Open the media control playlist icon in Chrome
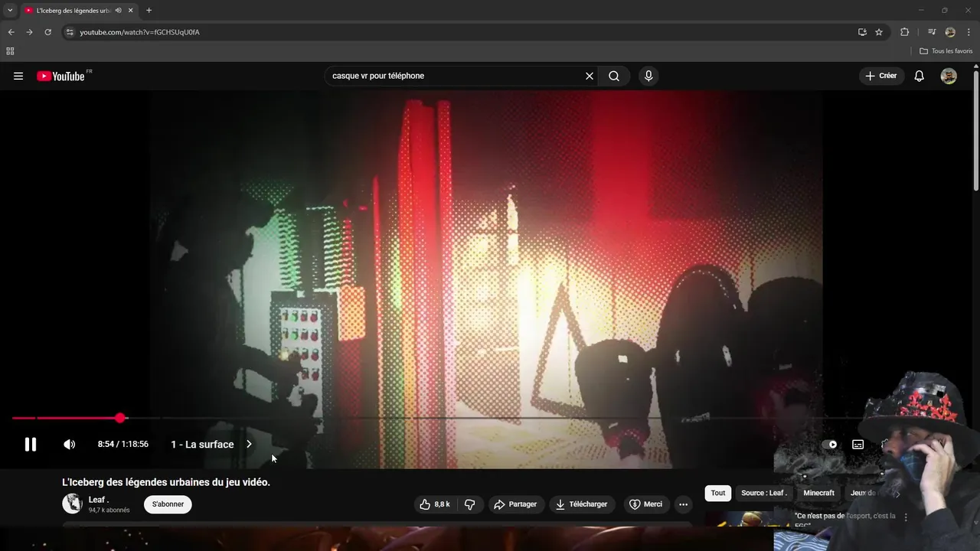Image resolution: width=980 pixels, height=551 pixels. [931, 32]
